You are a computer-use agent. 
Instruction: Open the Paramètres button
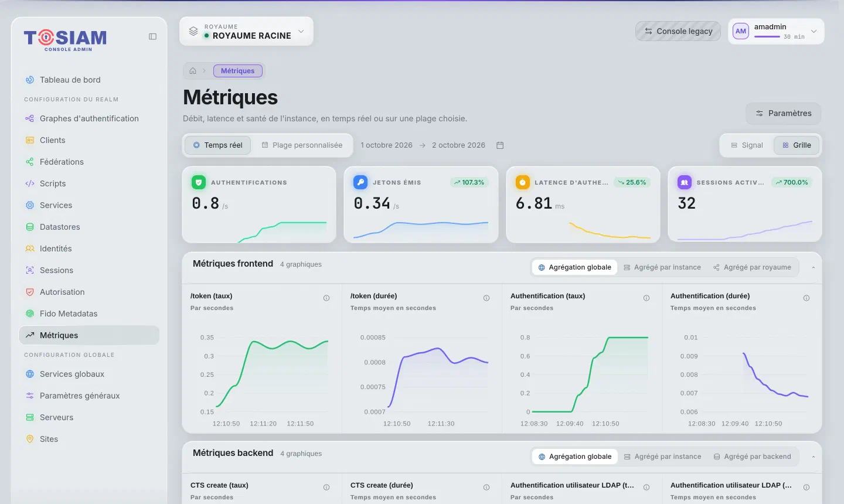coord(783,113)
